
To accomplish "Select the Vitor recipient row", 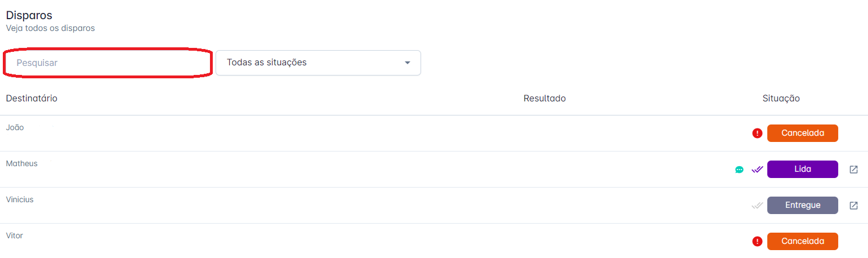I will (15, 236).
